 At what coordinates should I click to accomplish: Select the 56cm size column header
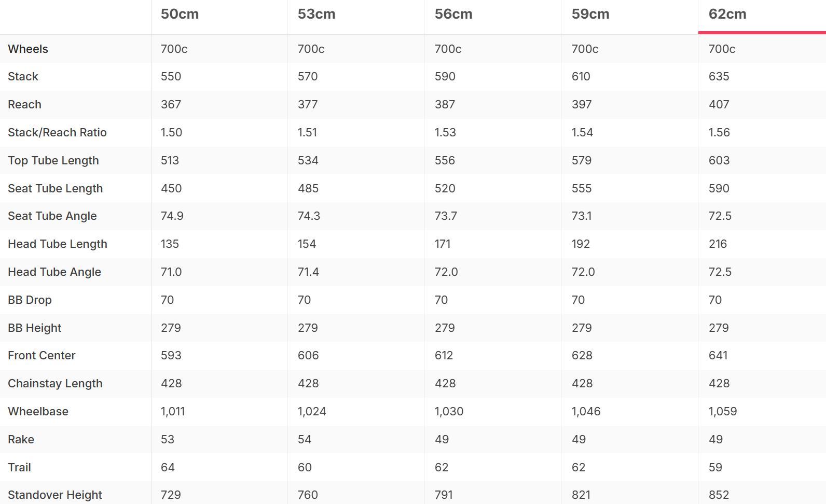(x=453, y=14)
